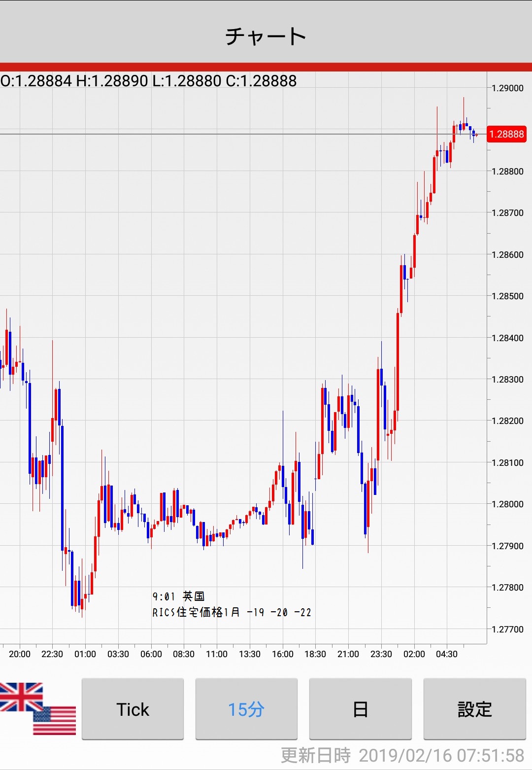Viewport: 532px width, 770px height.
Task: Switch to the 日 daily timeframe
Action: click(360, 709)
